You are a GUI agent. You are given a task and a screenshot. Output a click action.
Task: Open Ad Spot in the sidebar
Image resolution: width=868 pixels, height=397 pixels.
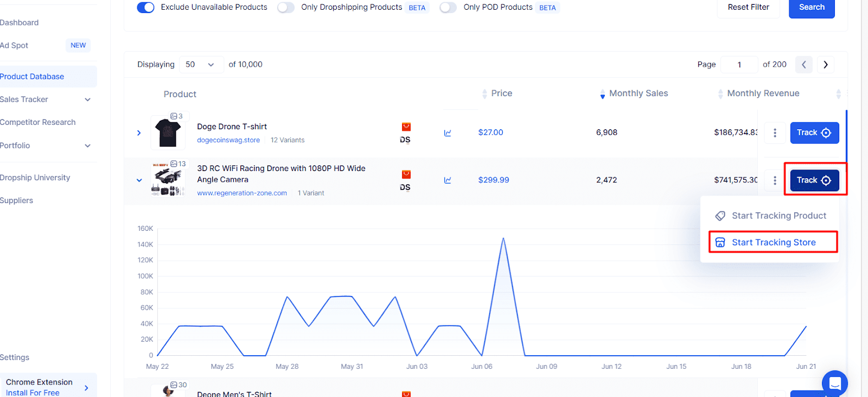14,46
